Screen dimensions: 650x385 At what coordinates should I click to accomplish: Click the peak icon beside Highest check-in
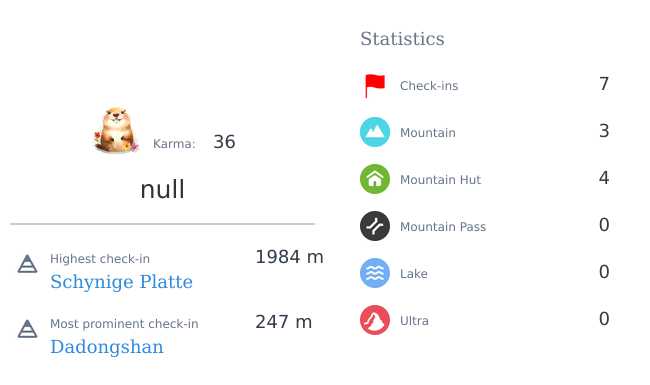(27, 264)
